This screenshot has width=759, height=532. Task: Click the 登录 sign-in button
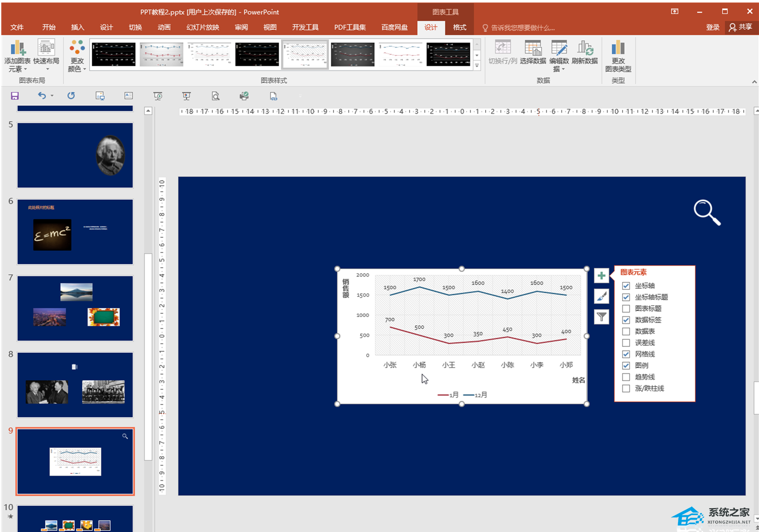(712, 28)
